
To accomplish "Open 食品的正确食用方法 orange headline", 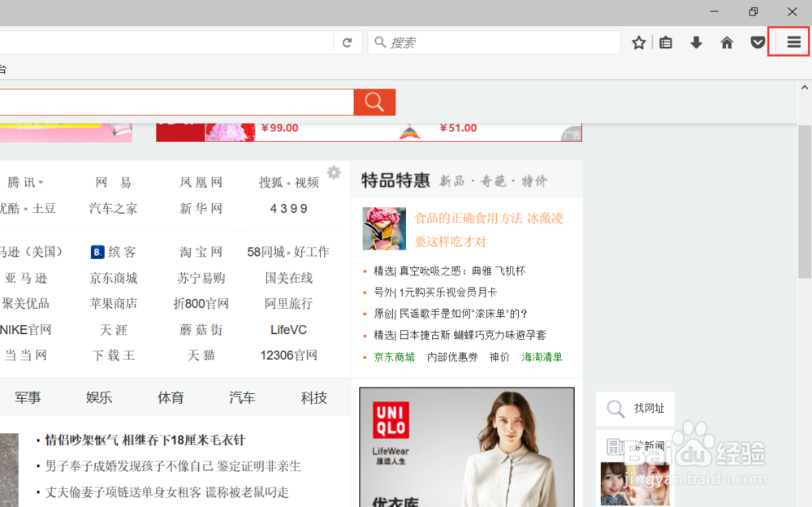I will [x=489, y=230].
